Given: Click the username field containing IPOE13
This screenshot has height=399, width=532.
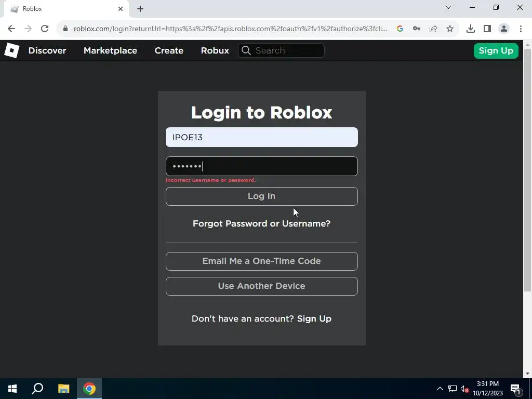Looking at the screenshot, I should click(x=262, y=137).
